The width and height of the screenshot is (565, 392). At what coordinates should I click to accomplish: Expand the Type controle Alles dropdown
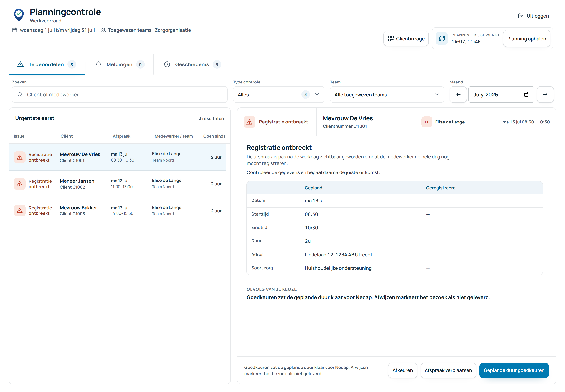[x=278, y=94]
